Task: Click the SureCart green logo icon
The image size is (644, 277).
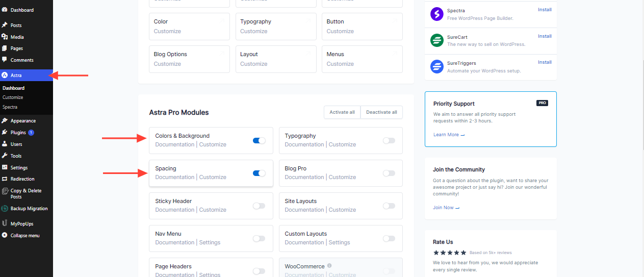Action: click(437, 40)
